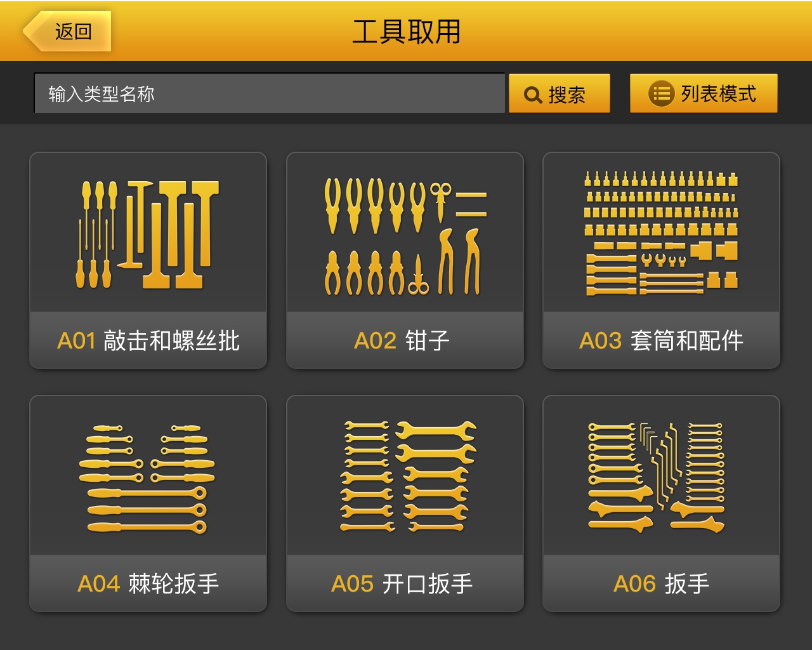Choose the A04 ratchet wrench icon

coord(147,479)
